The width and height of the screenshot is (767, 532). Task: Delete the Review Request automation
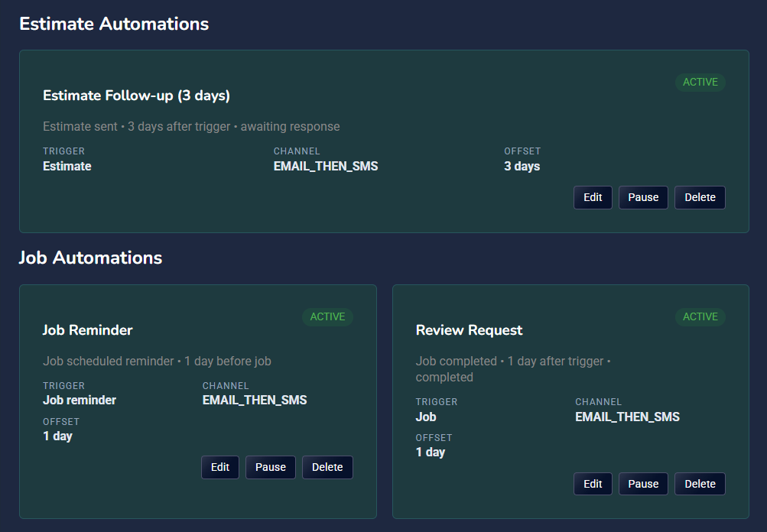[x=700, y=484]
